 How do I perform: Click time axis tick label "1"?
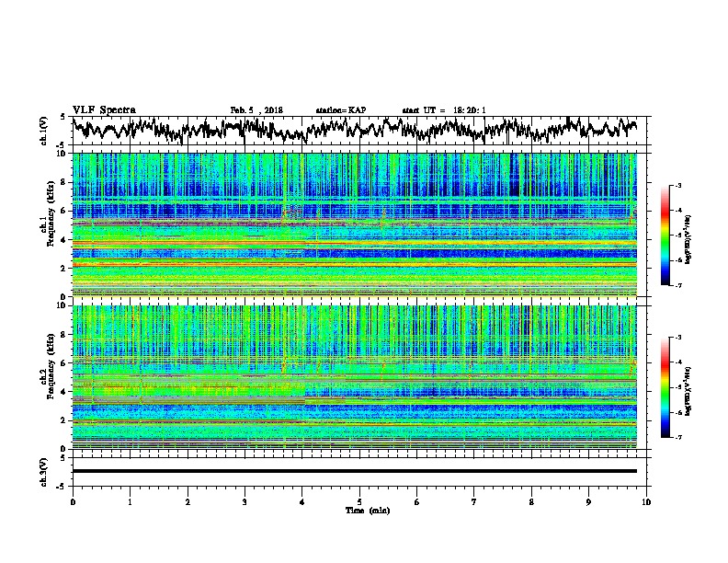pos(130,502)
